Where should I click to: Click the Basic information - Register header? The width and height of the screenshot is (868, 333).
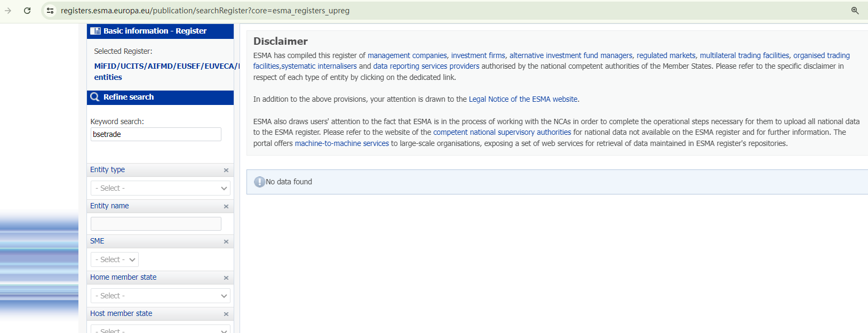[160, 31]
